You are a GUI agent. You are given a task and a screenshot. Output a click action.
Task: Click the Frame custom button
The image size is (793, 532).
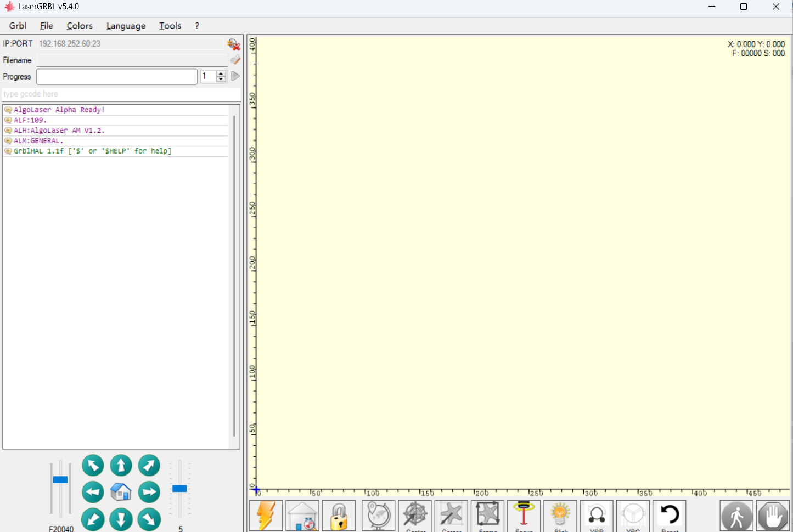click(487, 516)
